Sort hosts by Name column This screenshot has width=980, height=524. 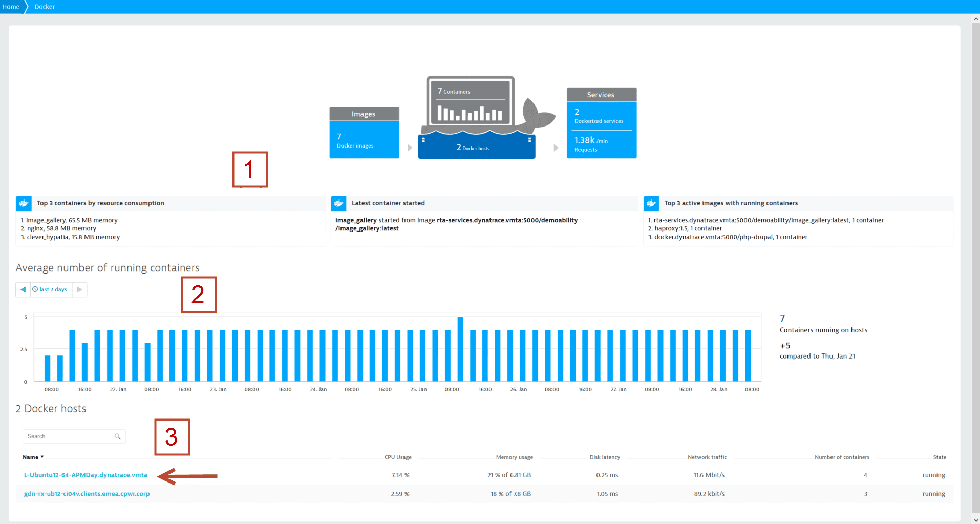(33, 457)
